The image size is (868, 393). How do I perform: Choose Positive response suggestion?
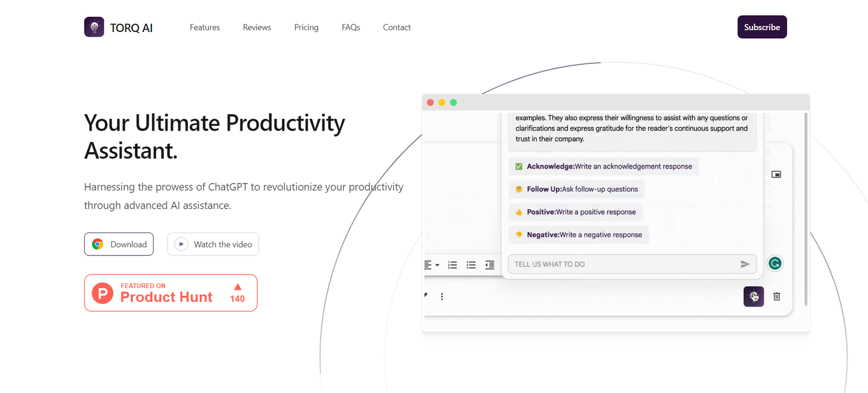point(576,212)
